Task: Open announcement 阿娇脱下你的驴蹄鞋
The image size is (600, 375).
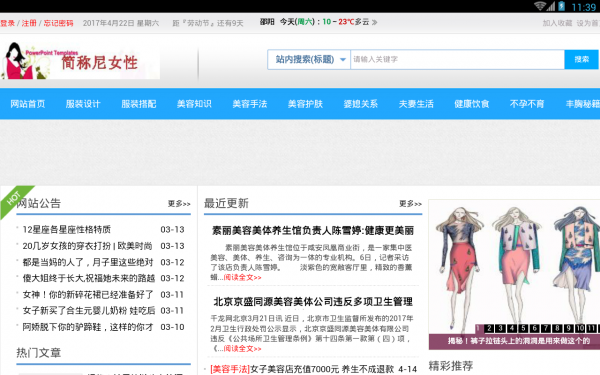Action: [x=88, y=327]
